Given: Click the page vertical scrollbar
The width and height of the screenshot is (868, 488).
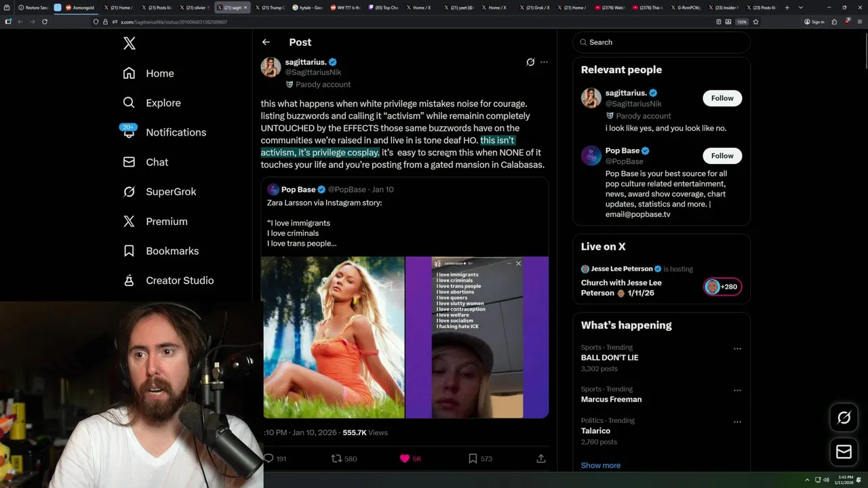Looking at the screenshot, I should coord(865,49).
